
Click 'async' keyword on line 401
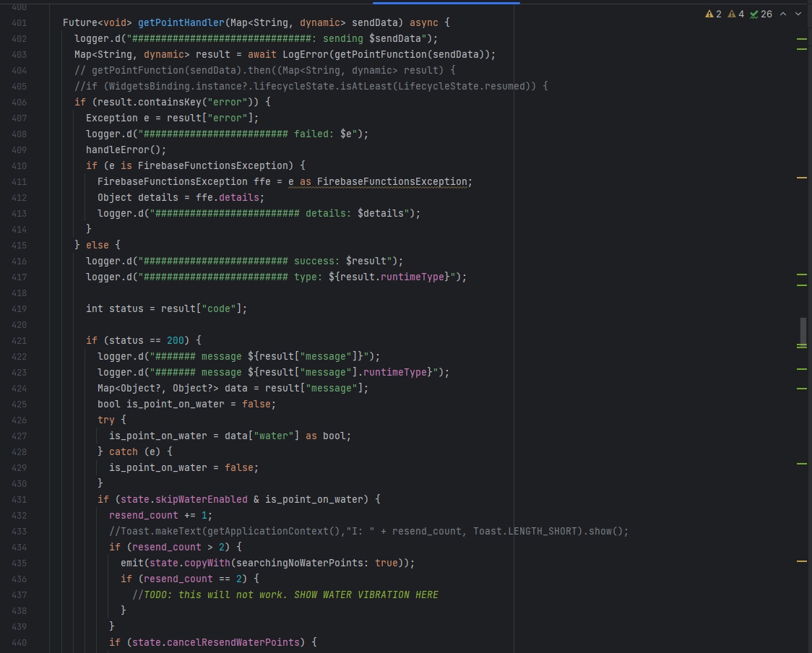click(x=423, y=23)
